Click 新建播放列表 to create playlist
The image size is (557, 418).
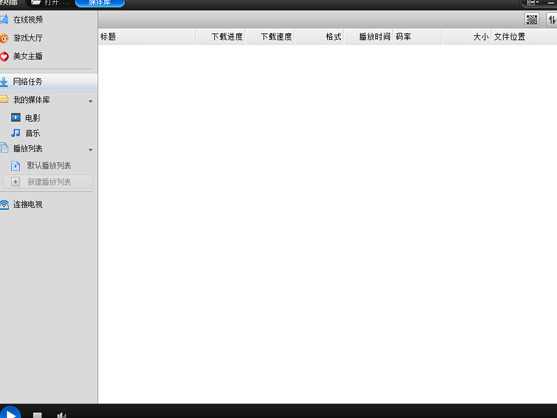(48, 182)
